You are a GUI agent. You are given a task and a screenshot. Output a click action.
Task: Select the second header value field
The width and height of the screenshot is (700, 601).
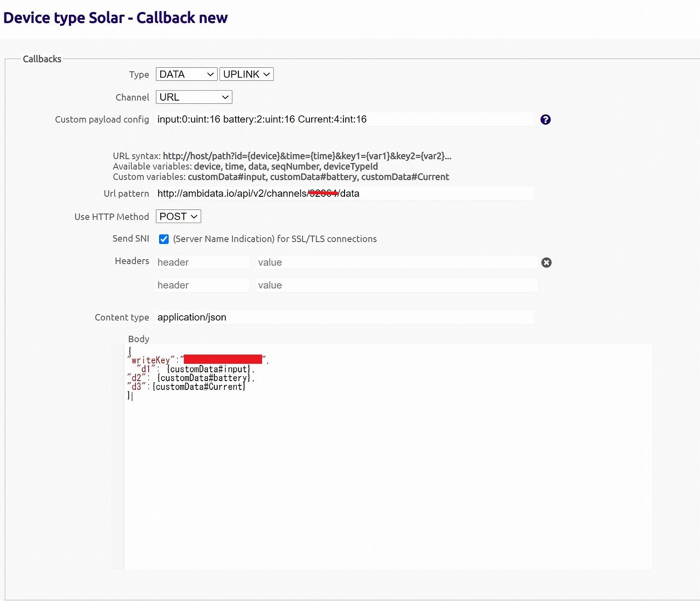coord(396,285)
